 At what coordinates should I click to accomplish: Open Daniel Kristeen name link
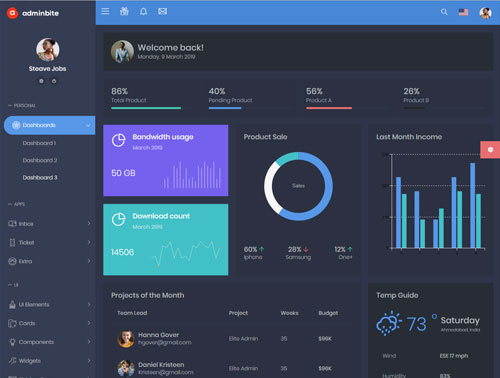[x=161, y=365]
